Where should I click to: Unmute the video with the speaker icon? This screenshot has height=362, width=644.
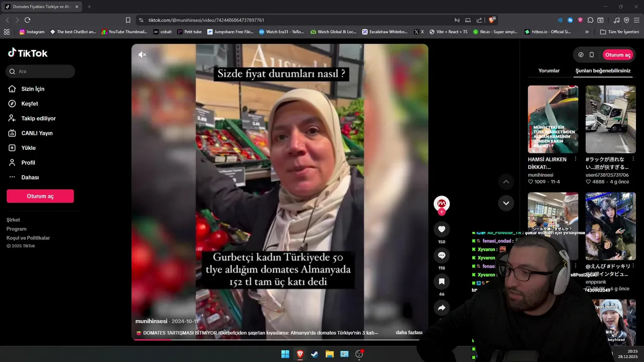tap(142, 55)
